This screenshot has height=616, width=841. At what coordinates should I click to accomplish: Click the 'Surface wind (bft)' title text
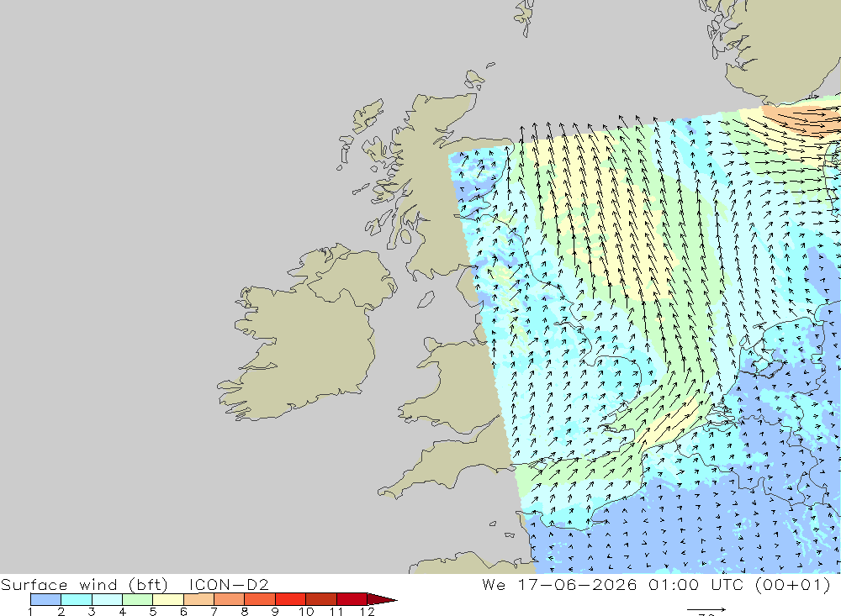pos(84,584)
